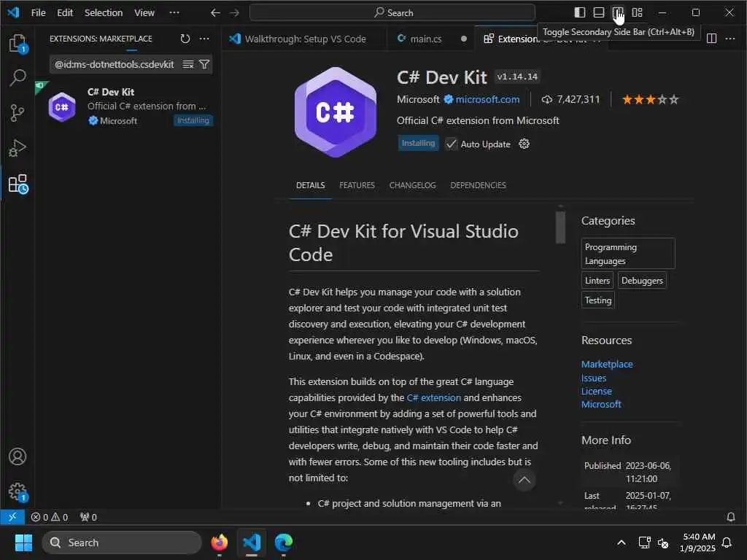This screenshot has height=560, width=747.
Task: Open the Issues resource link
Action: click(594, 378)
